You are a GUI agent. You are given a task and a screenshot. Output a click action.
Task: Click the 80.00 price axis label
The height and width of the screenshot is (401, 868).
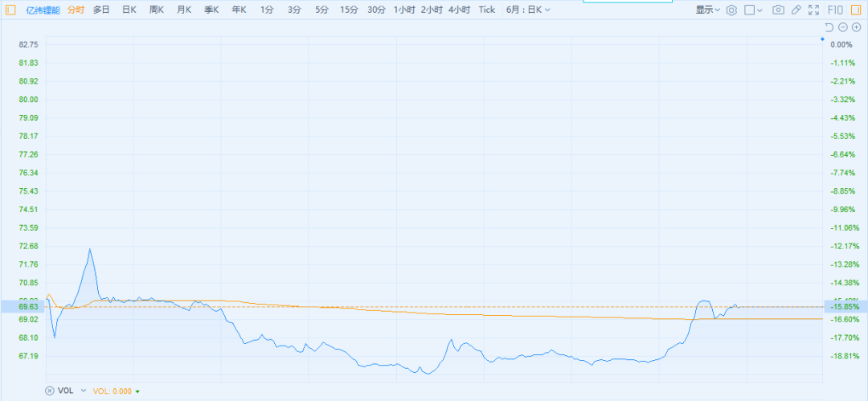[x=28, y=99]
